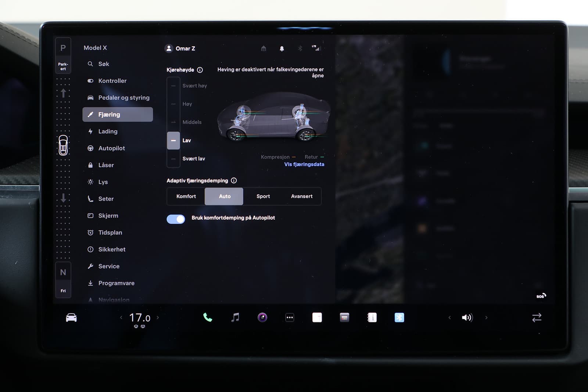Open the Calendar app icon
This screenshot has height=392, width=588.
point(344,317)
